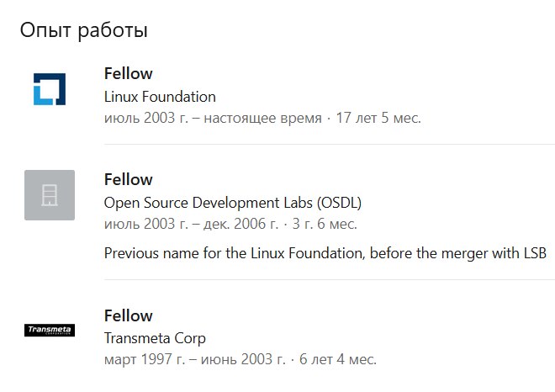
Task: Open the Fellow title above Open Source Development Labs
Action: [128, 179]
